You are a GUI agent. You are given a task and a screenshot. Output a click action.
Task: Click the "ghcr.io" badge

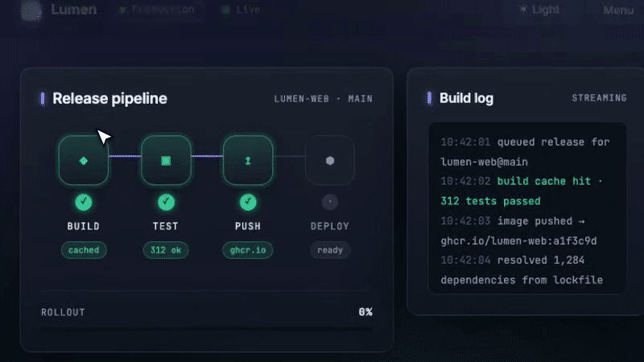(x=248, y=250)
